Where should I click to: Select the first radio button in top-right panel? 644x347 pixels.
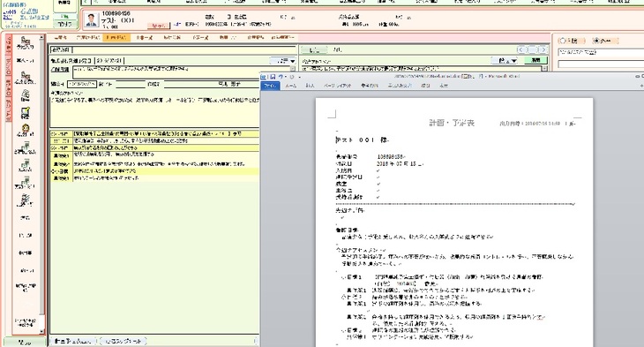click(x=563, y=41)
